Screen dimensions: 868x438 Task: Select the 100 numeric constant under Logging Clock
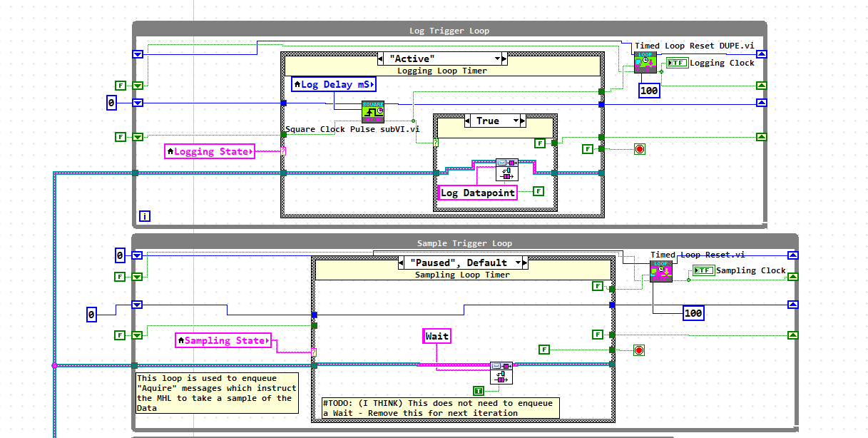(649, 91)
